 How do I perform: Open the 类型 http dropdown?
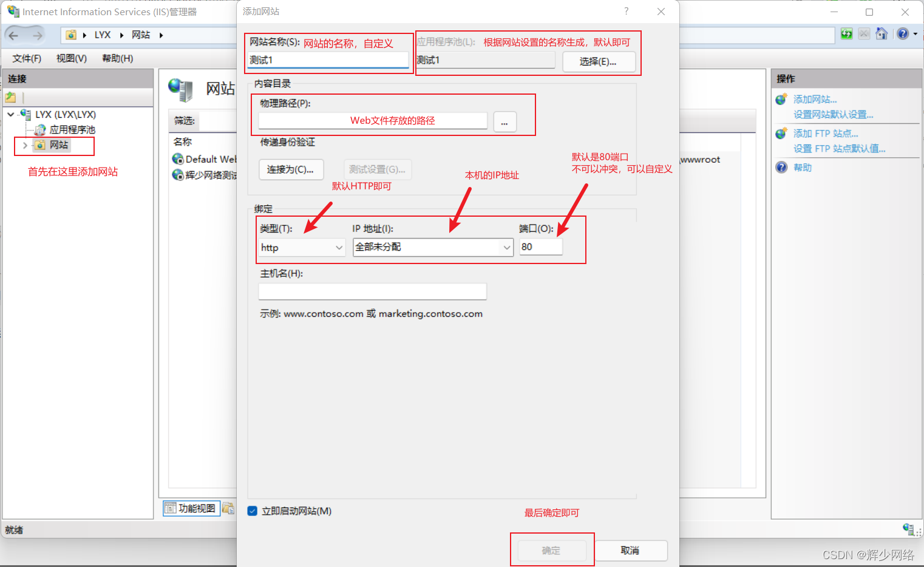[302, 247]
